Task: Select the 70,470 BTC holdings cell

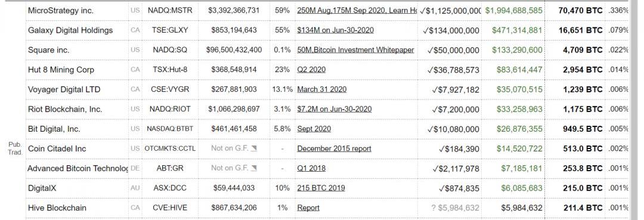Action: click(x=581, y=10)
